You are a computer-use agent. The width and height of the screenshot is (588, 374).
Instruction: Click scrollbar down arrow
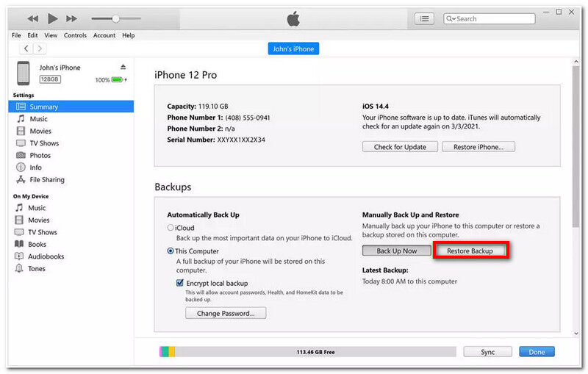point(576,333)
